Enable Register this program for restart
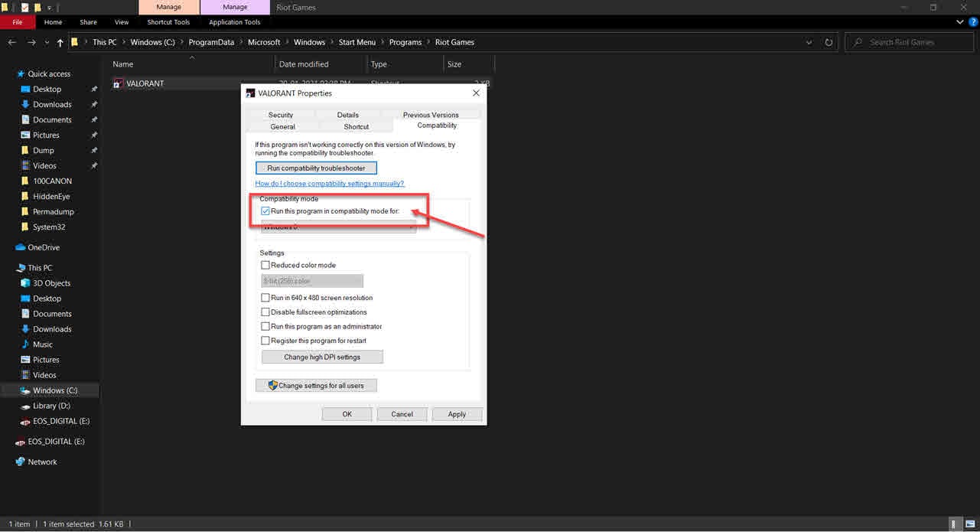This screenshot has height=532, width=980. (x=265, y=341)
